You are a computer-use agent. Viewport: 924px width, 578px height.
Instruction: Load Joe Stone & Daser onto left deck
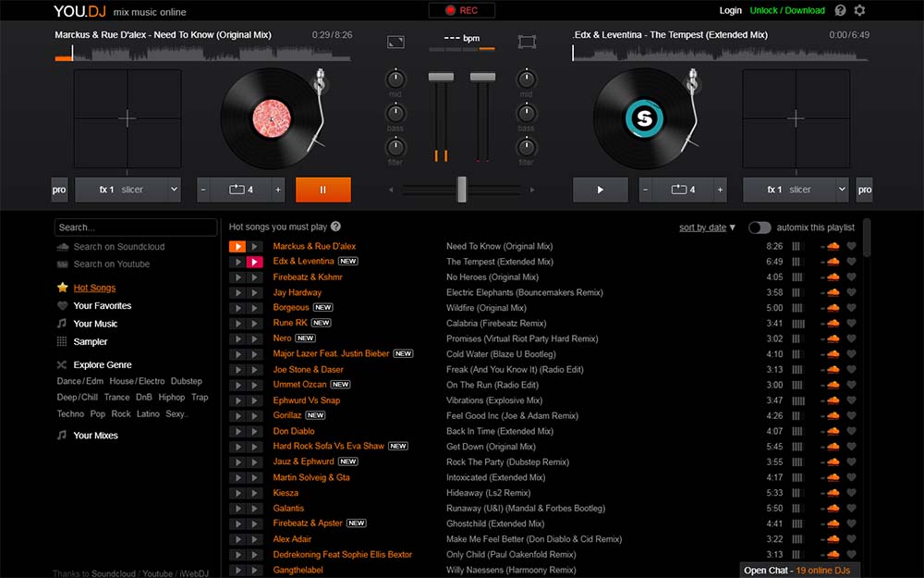[x=237, y=370]
